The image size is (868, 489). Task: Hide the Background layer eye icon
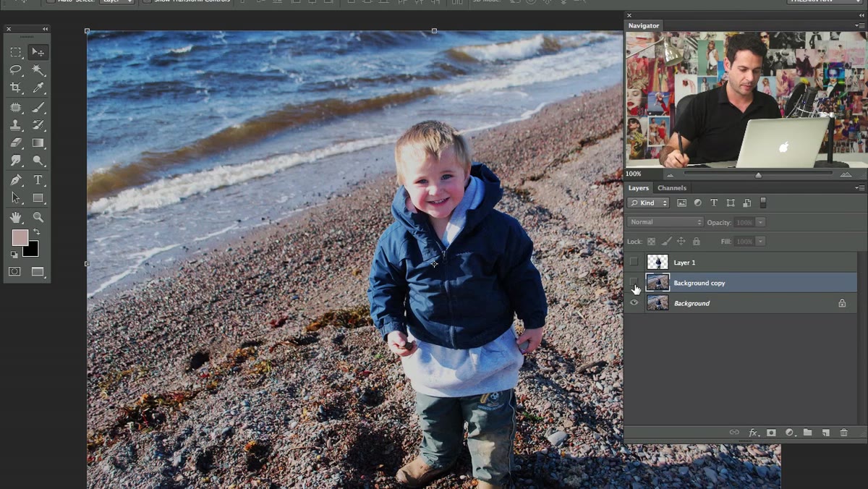(634, 303)
